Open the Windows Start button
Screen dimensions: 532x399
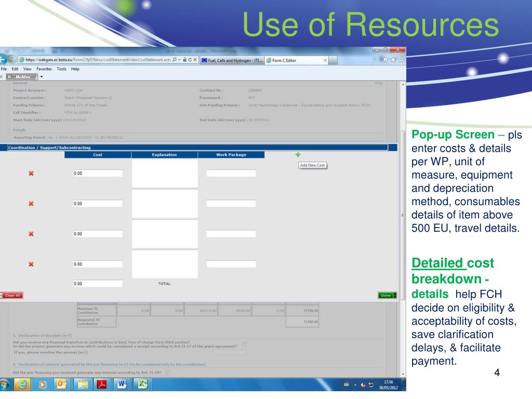(x=4, y=384)
